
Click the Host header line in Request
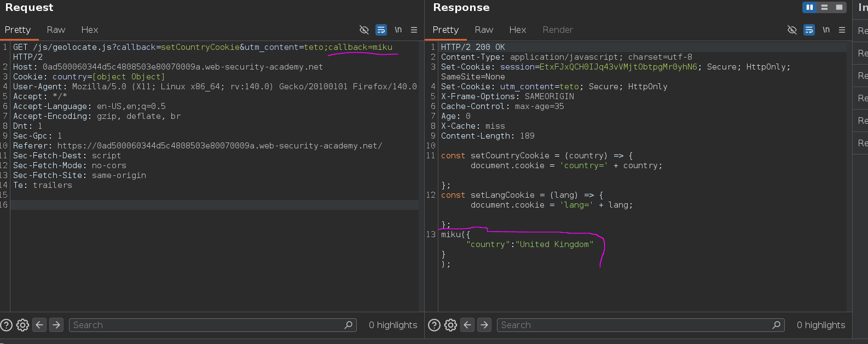(x=168, y=67)
